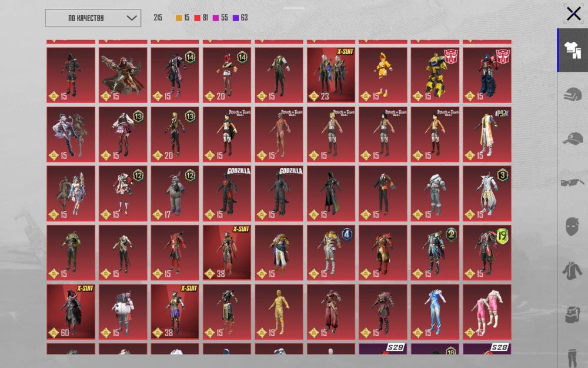Select the red-hooded character holding a gun
The width and height of the screenshot is (588, 368).
pos(123,75)
